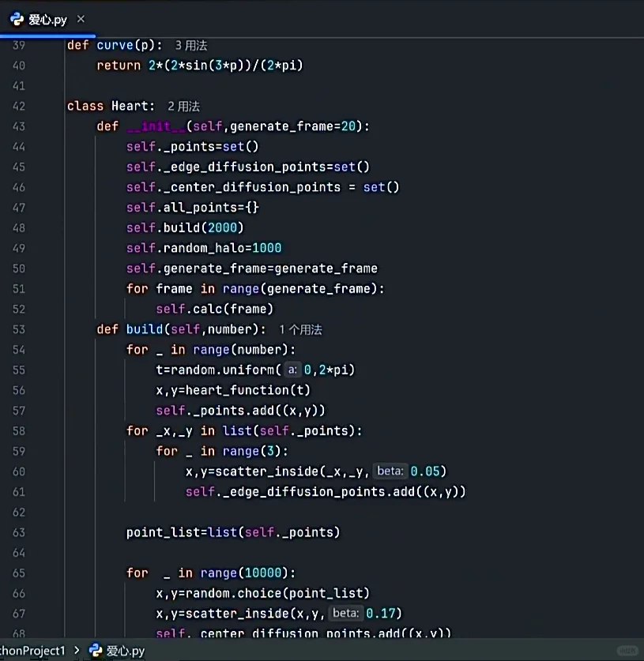Place the cursor on 'def curve(p):'

[115, 45]
